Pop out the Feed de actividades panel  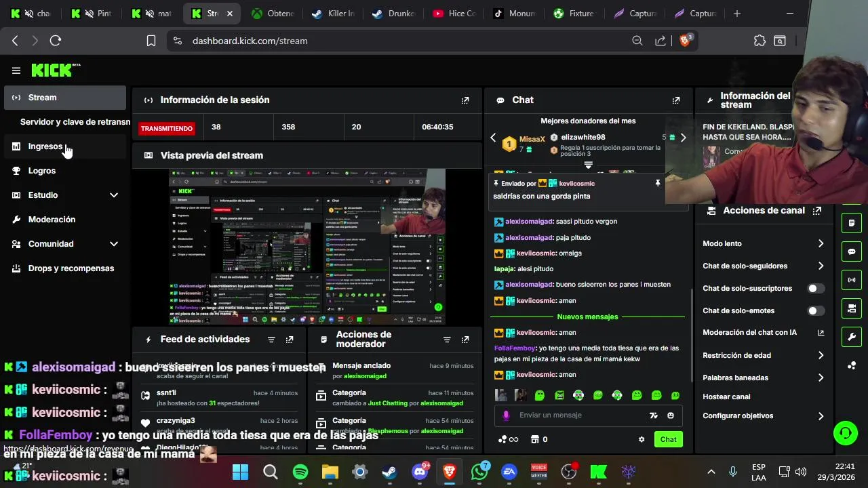[290, 340]
